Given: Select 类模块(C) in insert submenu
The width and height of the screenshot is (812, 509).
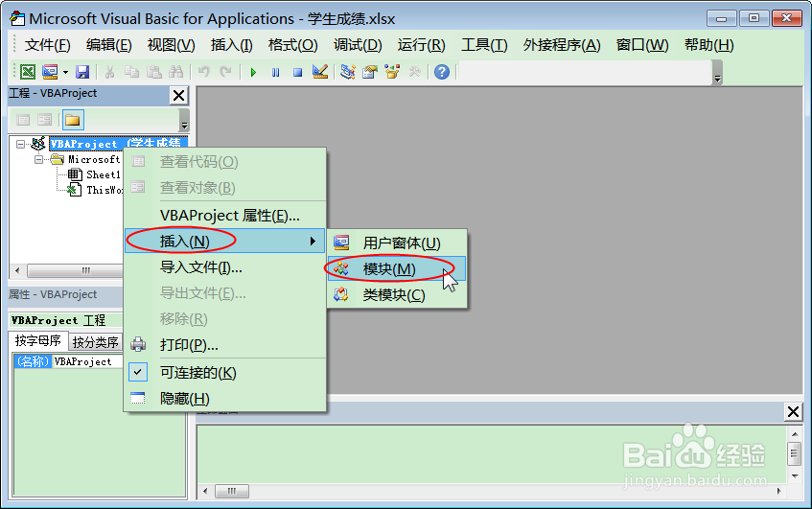Looking at the screenshot, I should click(x=397, y=294).
